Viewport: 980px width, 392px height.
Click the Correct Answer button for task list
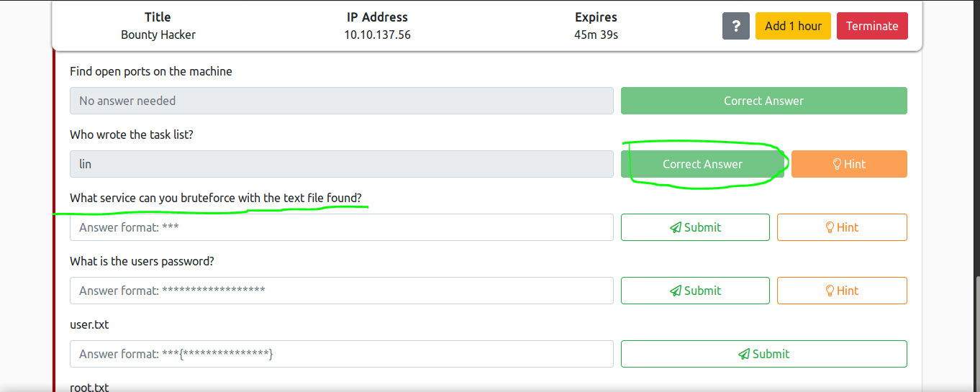(702, 164)
